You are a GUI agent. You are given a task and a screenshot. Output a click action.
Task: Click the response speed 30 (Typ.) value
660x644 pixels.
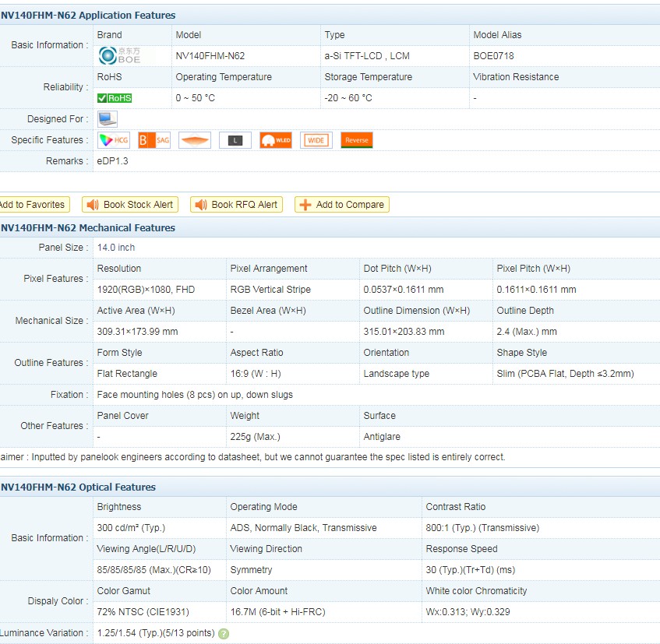(x=470, y=570)
